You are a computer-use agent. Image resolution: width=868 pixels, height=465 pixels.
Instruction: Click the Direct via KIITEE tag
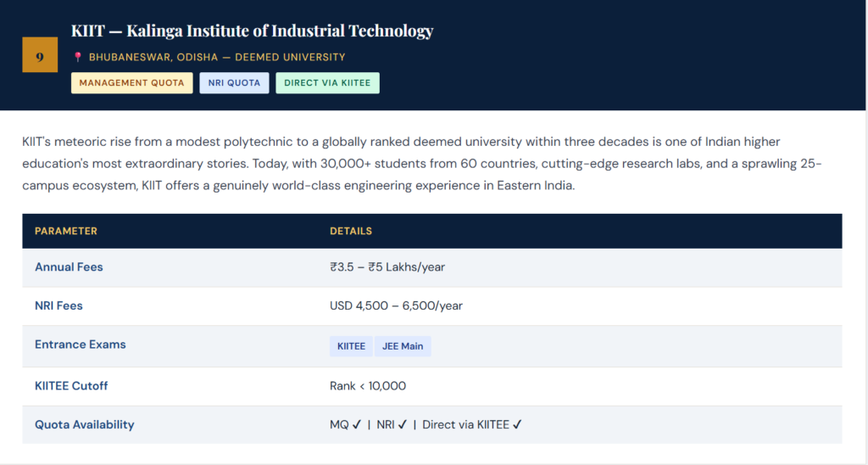[x=328, y=83]
